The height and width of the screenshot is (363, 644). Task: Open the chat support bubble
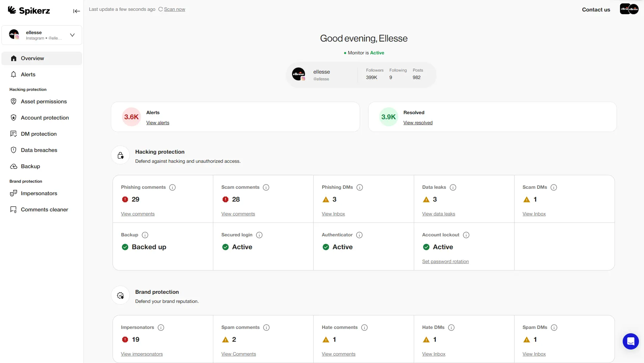[630, 341]
